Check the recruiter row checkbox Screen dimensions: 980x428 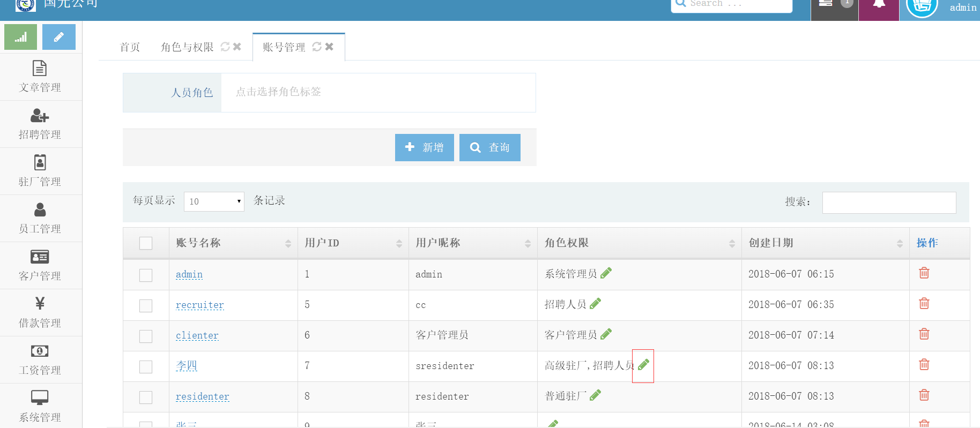click(146, 306)
